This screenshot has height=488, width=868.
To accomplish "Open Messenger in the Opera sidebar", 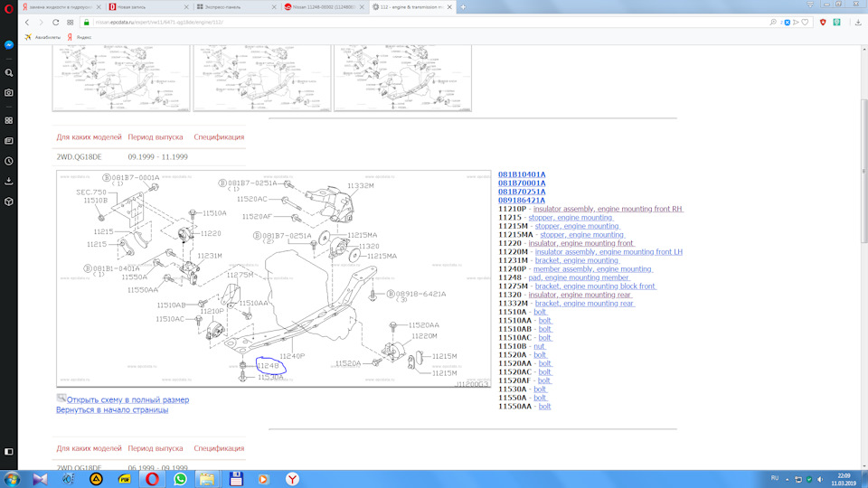I will 8,44.
